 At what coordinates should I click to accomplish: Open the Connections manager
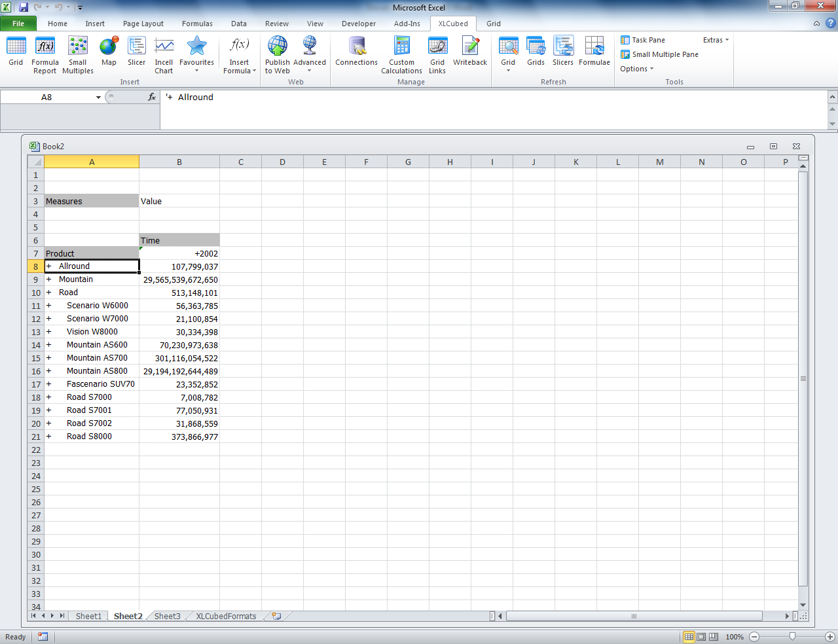[356, 52]
